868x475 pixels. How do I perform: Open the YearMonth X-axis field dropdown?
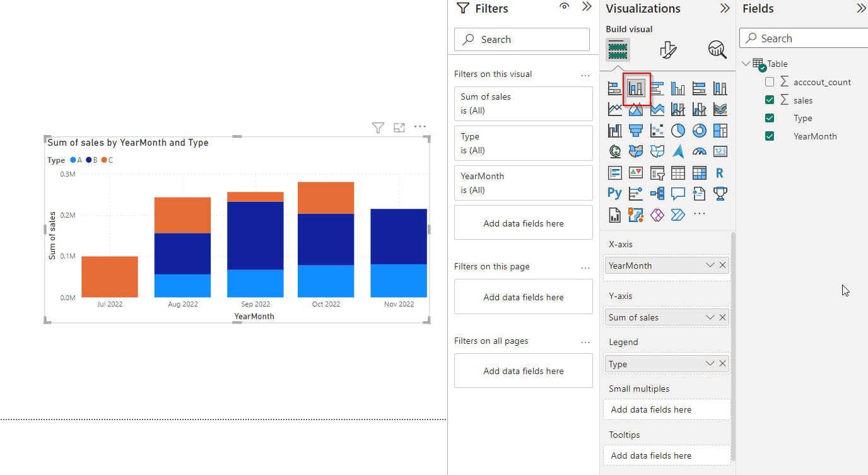710,266
